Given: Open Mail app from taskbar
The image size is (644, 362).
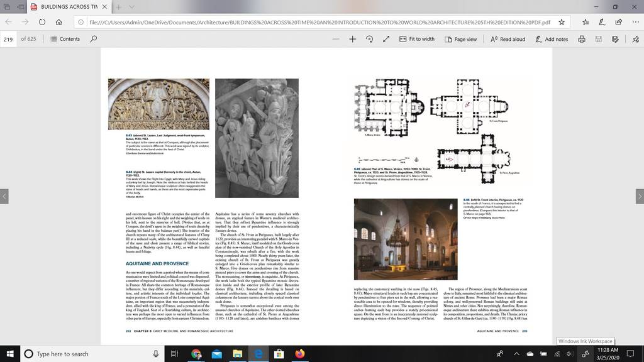Looking at the screenshot, I should tap(217, 354).
